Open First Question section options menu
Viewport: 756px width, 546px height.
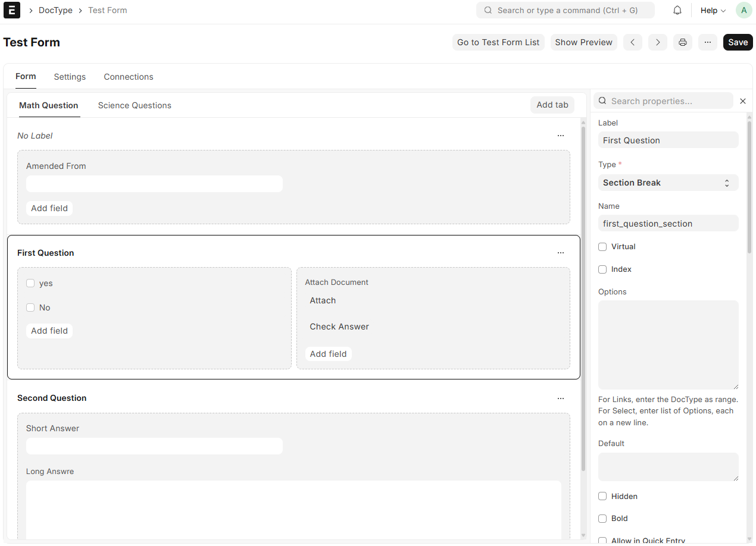pyautogui.click(x=560, y=253)
